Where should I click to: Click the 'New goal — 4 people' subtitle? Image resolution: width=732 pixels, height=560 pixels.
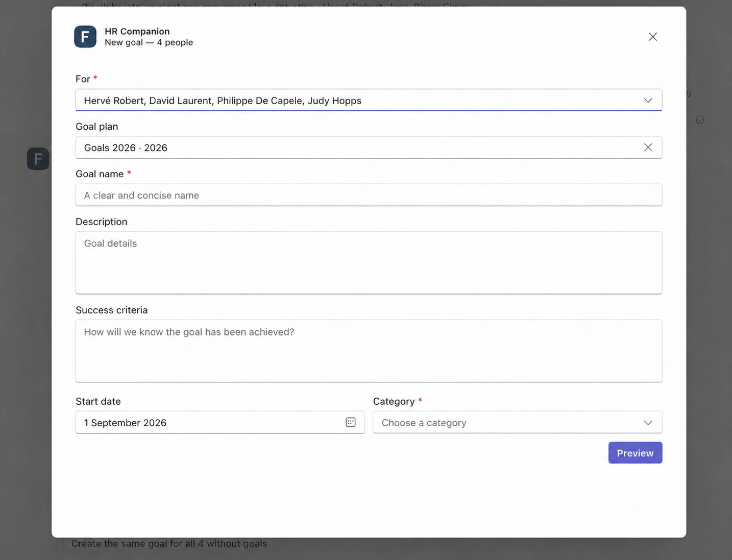(149, 42)
